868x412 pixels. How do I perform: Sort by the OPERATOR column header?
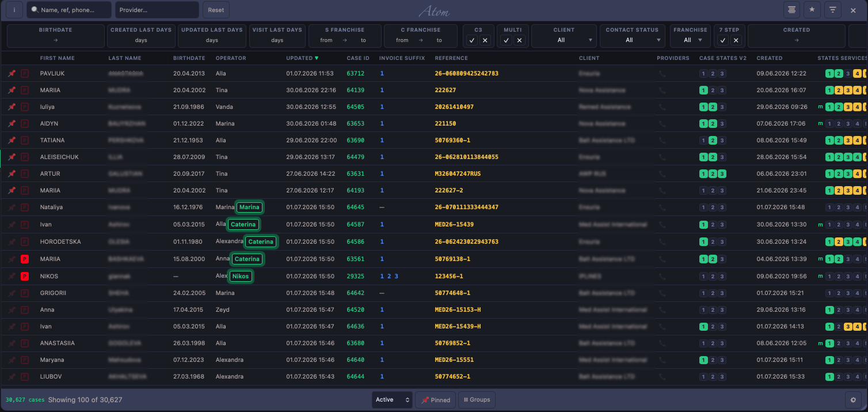231,58
